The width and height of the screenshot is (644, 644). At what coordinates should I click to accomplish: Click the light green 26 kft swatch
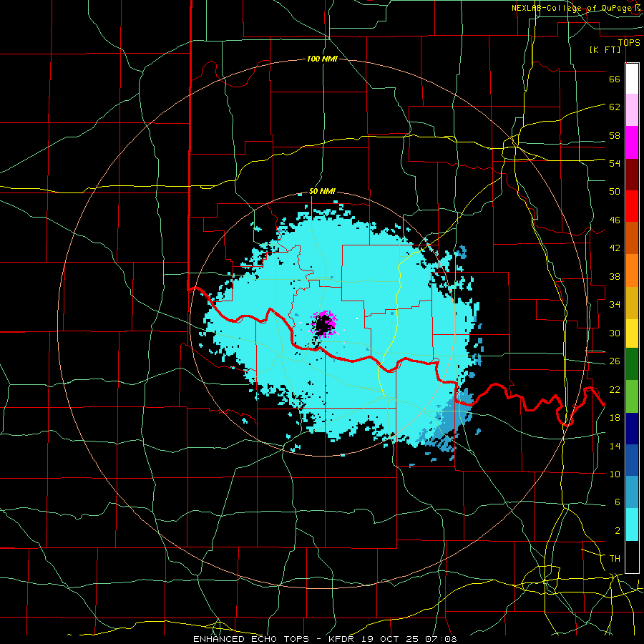tap(632, 396)
